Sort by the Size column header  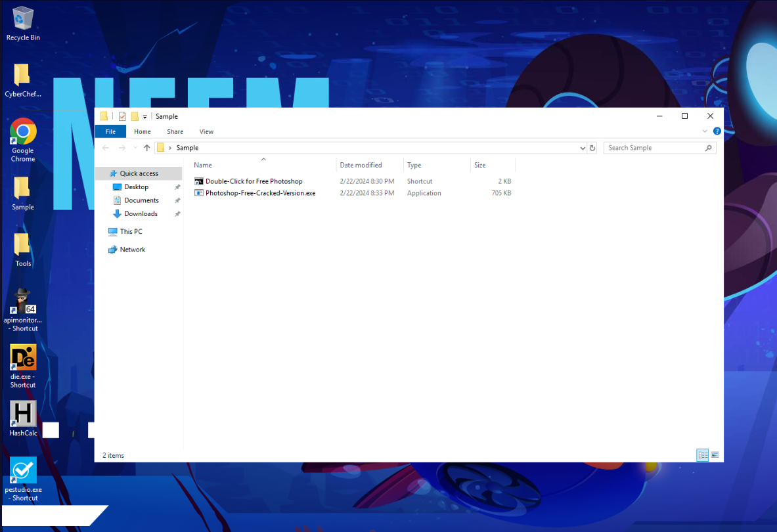493,165
